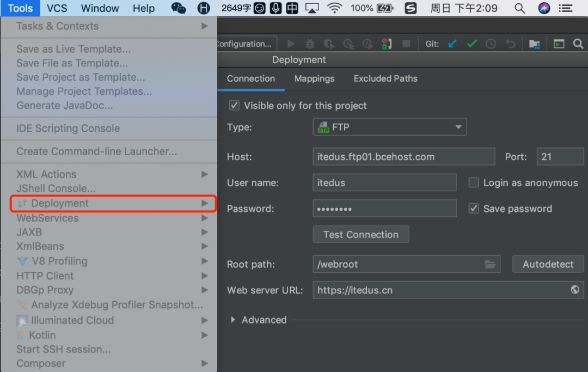The width and height of the screenshot is (588, 372).
Task: Click globe icon in Web server URL field
Action: 575,290
